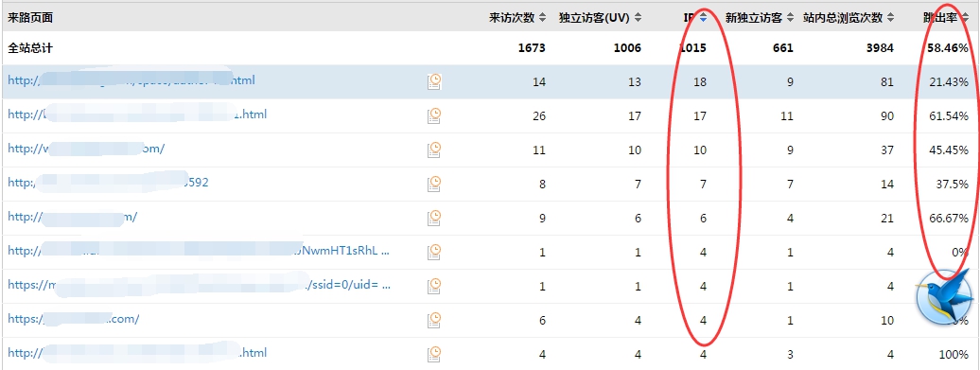This screenshot has height=370, width=980.
Task: Open the referrer link ending in 592
Action: [108, 183]
